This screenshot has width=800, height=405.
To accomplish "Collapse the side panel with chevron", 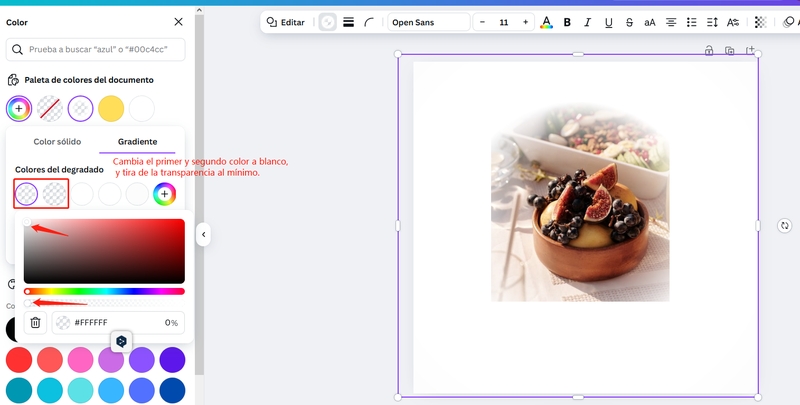I will pos(204,235).
